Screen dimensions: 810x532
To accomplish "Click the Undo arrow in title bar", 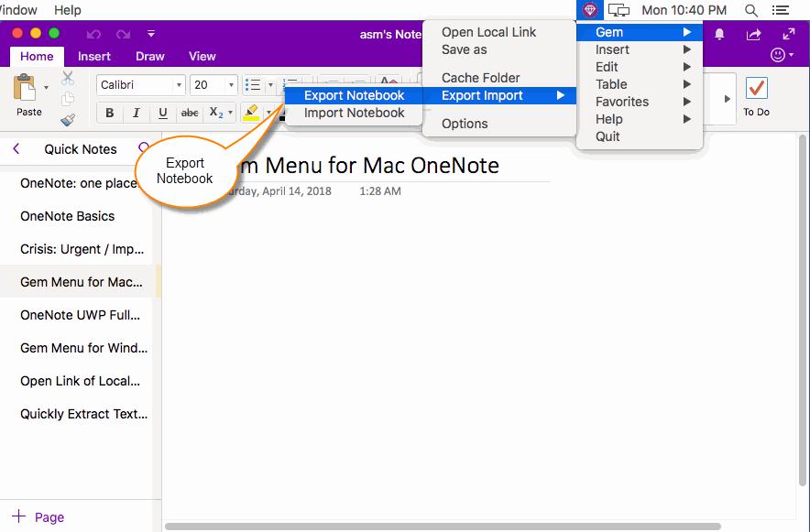I will point(93,34).
